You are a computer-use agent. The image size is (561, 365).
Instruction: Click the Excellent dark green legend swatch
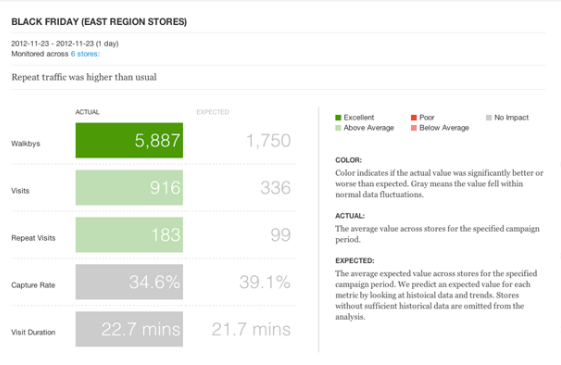pos(338,118)
